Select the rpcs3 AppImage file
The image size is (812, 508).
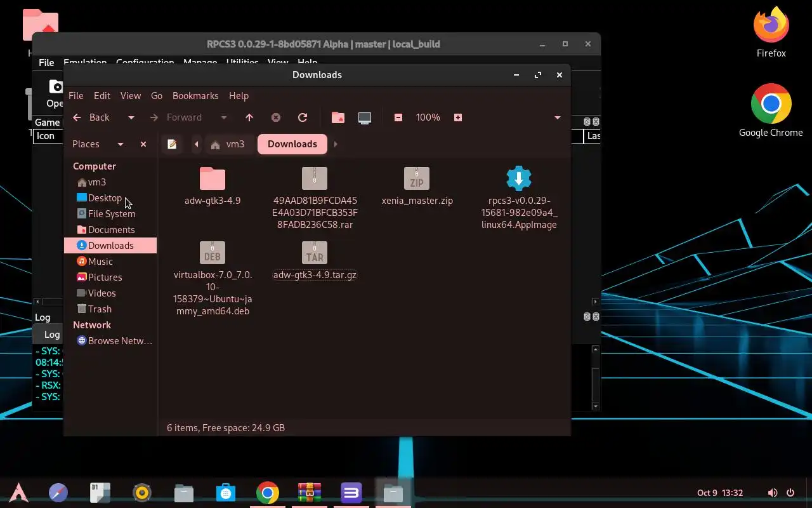point(519,178)
